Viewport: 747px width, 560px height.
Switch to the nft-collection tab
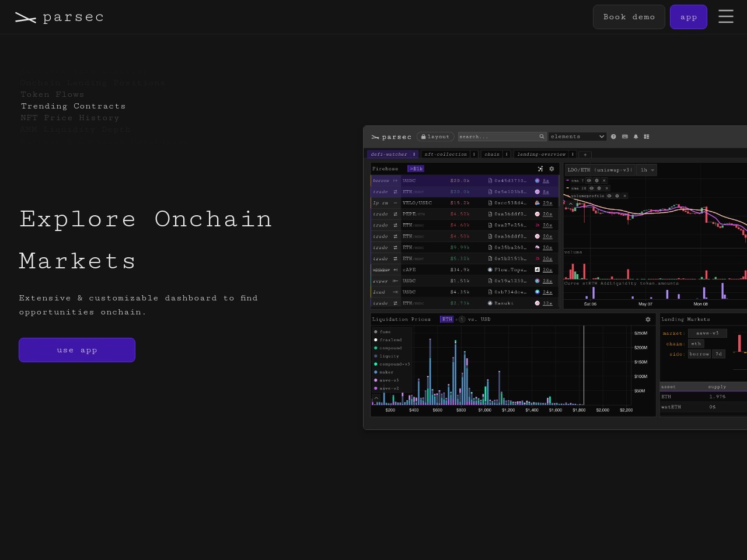point(446,154)
